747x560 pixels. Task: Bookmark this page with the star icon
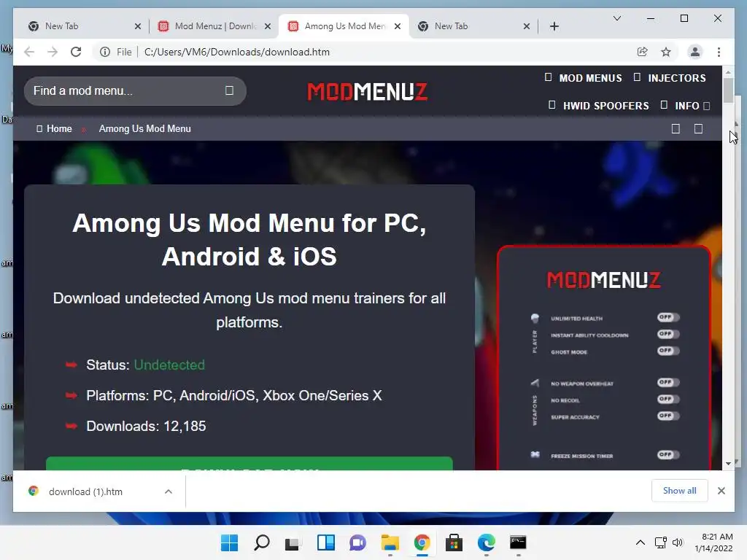click(666, 52)
